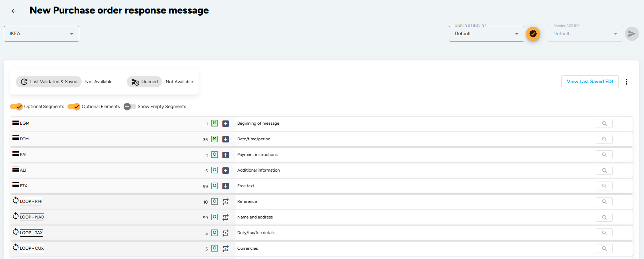Viewport: 644px width, 259px height.
Task: Search the Free text row
Action: 604,186
